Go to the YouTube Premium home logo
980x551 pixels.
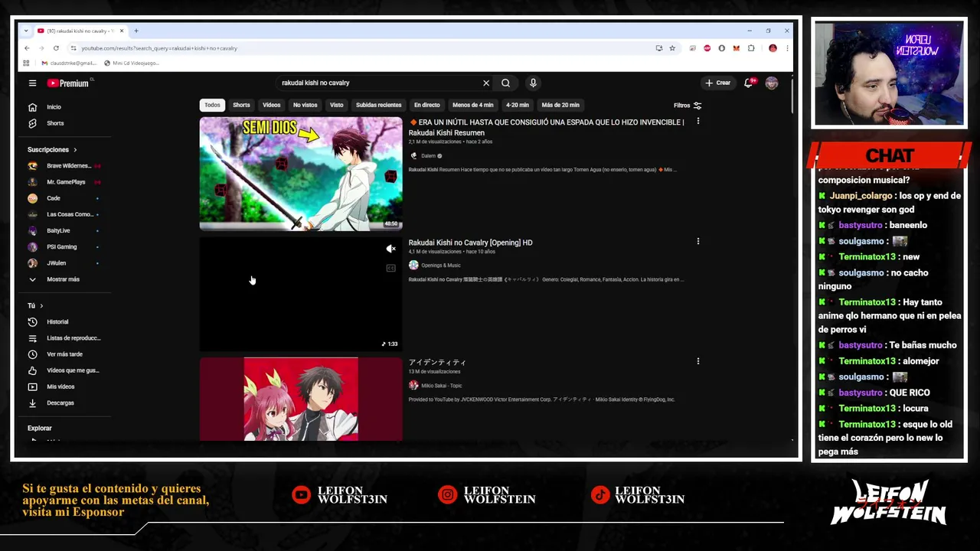click(x=68, y=83)
